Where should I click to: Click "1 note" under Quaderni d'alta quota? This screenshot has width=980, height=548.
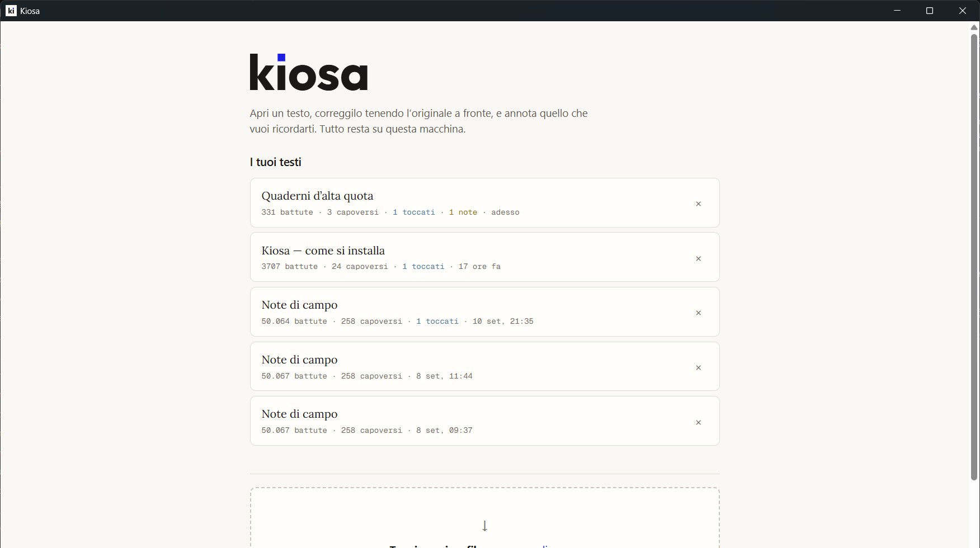click(463, 212)
